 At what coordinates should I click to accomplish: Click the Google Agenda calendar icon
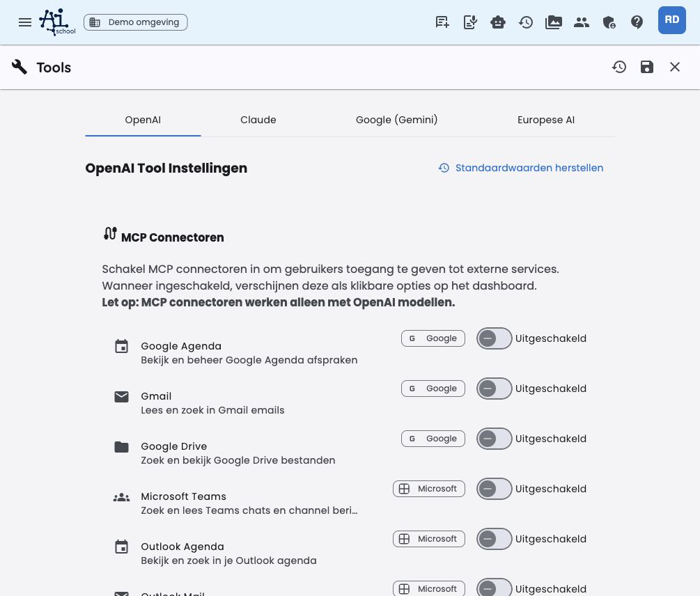[x=121, y=346]
